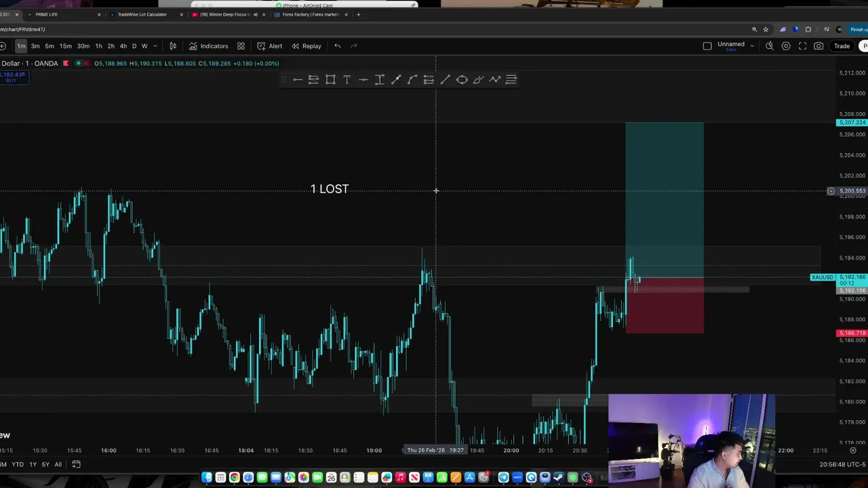This screenshot has width=868, height=488.
Task: Select the trend line tool in favorites bar
Action: point(396,80)
